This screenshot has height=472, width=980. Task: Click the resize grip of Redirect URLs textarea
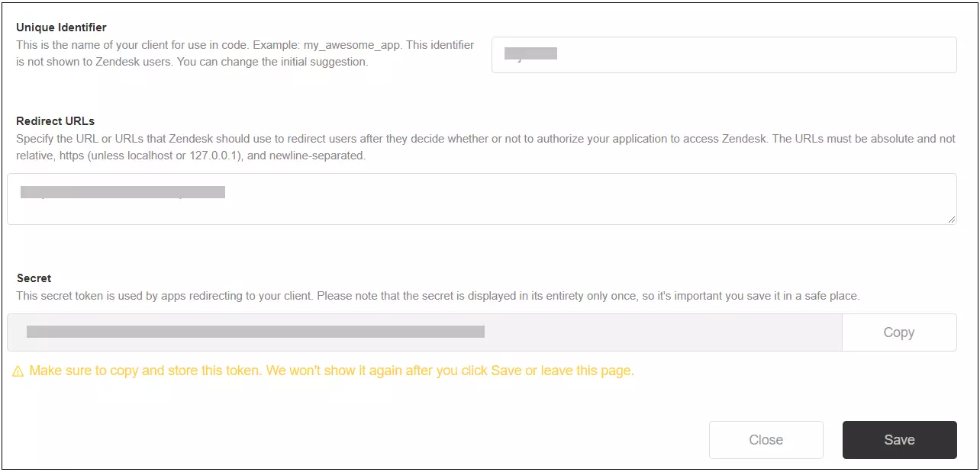[x=952, y=221]
